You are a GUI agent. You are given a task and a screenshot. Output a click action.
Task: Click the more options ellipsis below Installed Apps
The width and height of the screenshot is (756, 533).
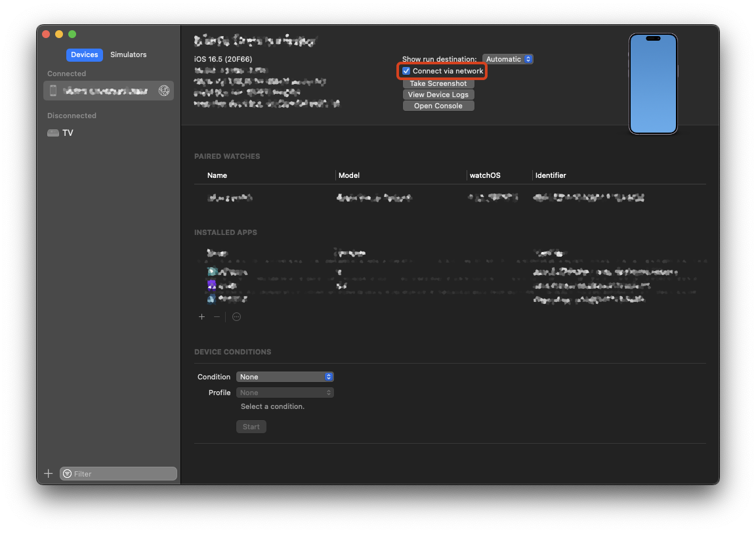[236, 316]
